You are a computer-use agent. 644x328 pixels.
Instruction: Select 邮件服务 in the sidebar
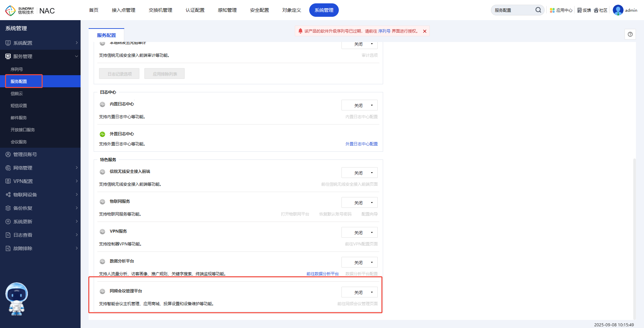point(19,118)
